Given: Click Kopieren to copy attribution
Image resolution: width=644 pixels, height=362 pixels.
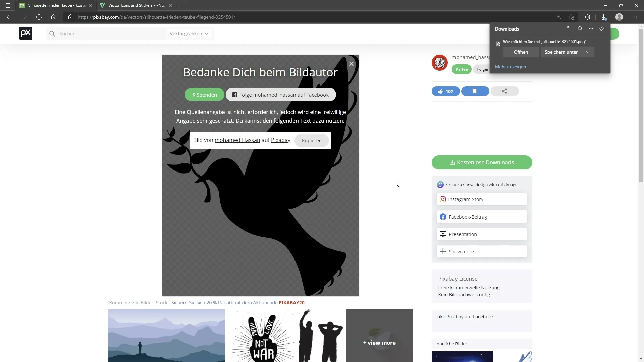Looking at the screenshot, I should tap(312, 141).
